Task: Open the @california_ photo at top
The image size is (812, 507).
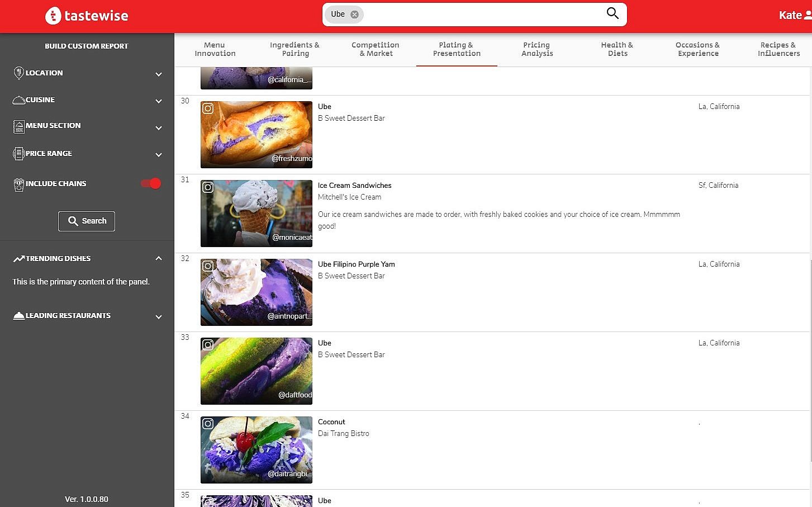Action: (257, 78)
